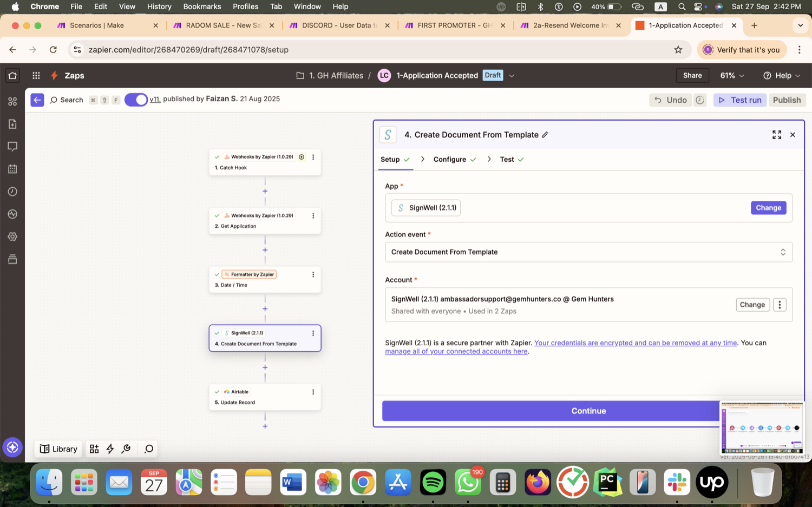Image resolution: width=812 pixels, height=507 pixels.
Task: Open the Library panel
Action: [58, 449]
